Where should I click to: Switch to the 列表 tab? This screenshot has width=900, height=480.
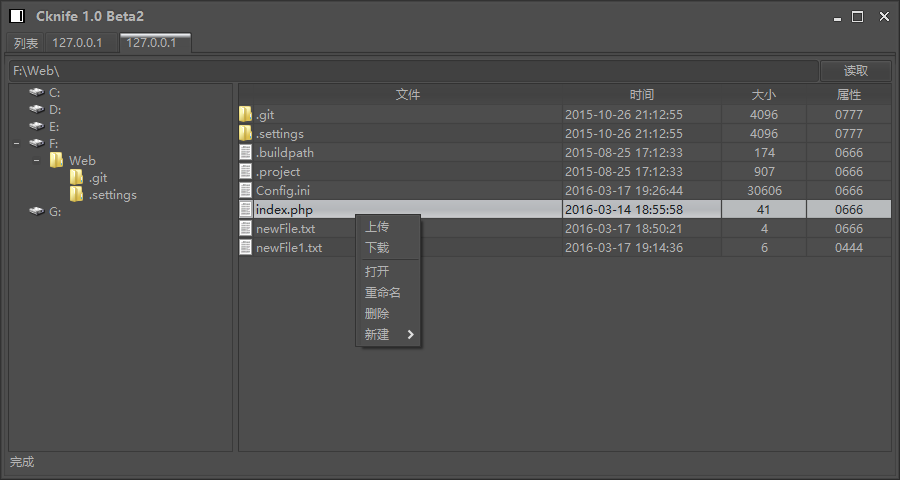tap(26, 43)
